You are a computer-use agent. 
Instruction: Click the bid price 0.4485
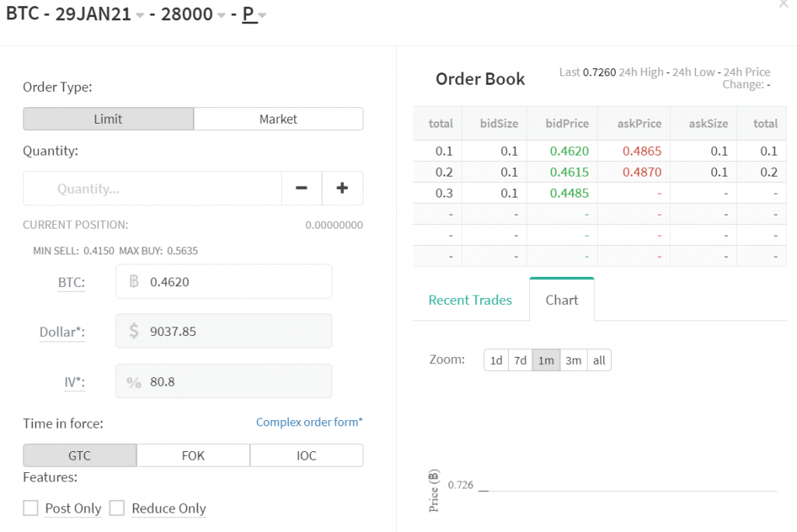tap(569, 193)
